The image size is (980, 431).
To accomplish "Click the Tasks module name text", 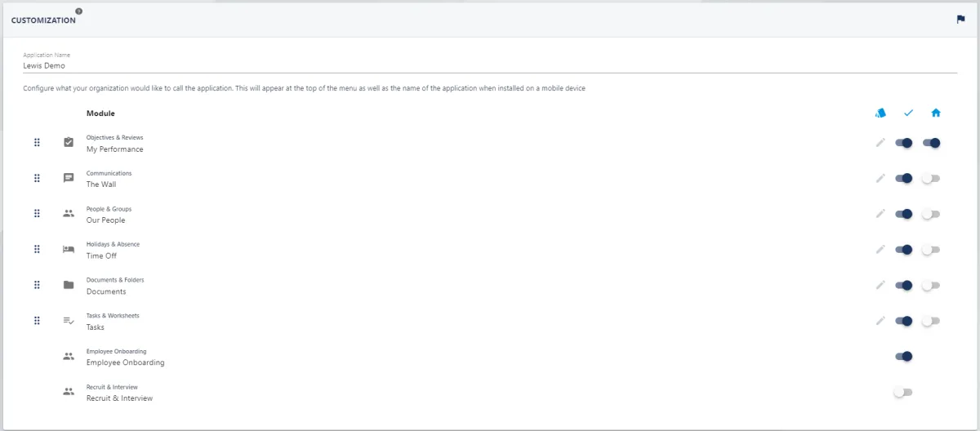I will 96,327.
